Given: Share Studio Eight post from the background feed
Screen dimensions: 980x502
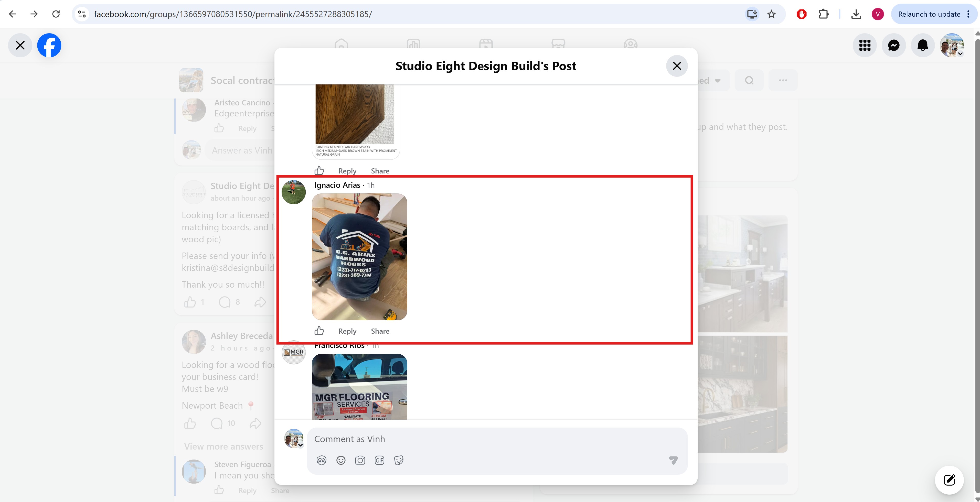Looking at the screenshot, I should coord(260,302).
